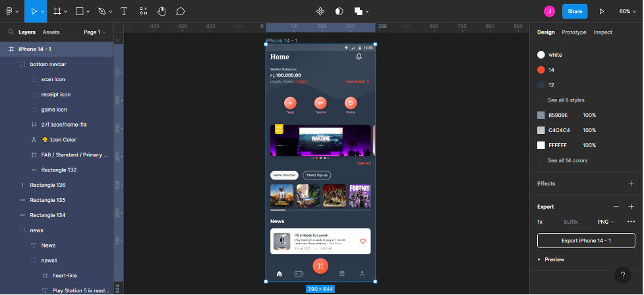Viewport: 644px width, 295px height.
Task: Select the Hand tool
Action: pyautogui.click(x=161, y=11)
